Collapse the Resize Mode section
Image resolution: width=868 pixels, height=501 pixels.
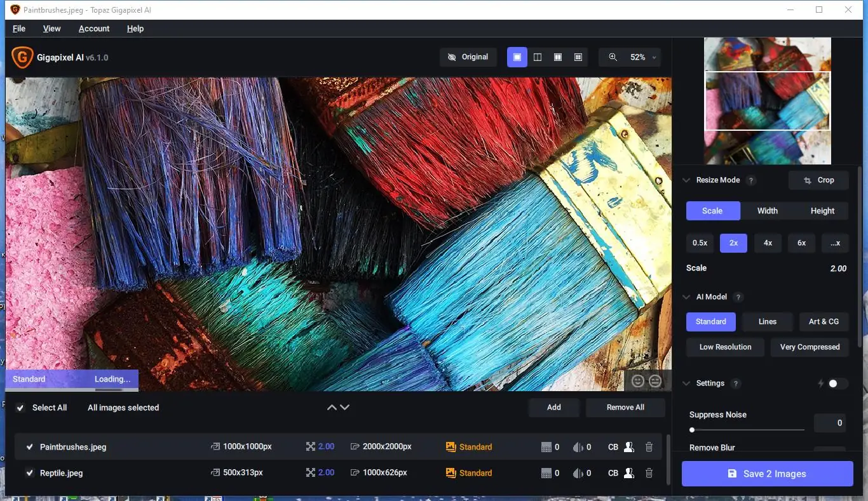tap(686, 180)
